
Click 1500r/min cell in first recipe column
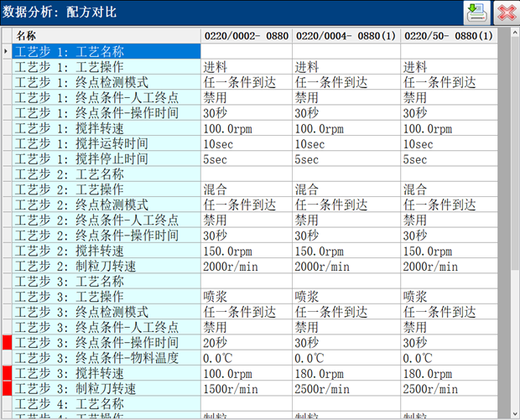(247, 388)
